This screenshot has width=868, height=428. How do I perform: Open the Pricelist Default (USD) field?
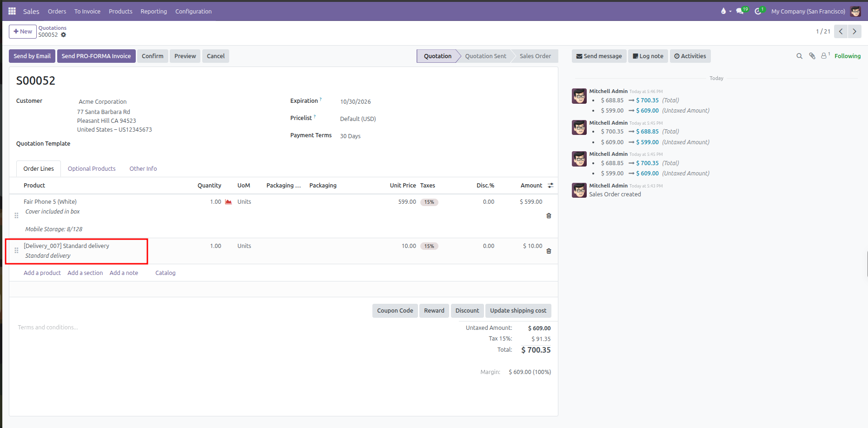click(x=358, y=119)
